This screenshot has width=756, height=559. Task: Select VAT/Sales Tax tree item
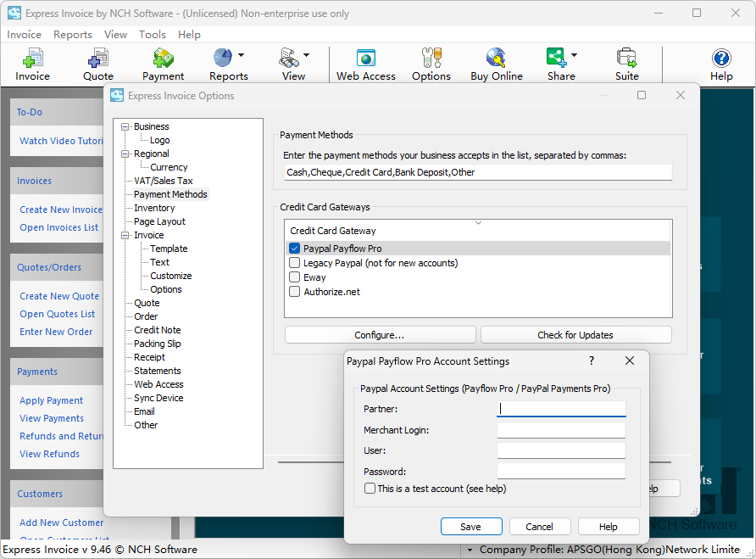tap(163, 181)
